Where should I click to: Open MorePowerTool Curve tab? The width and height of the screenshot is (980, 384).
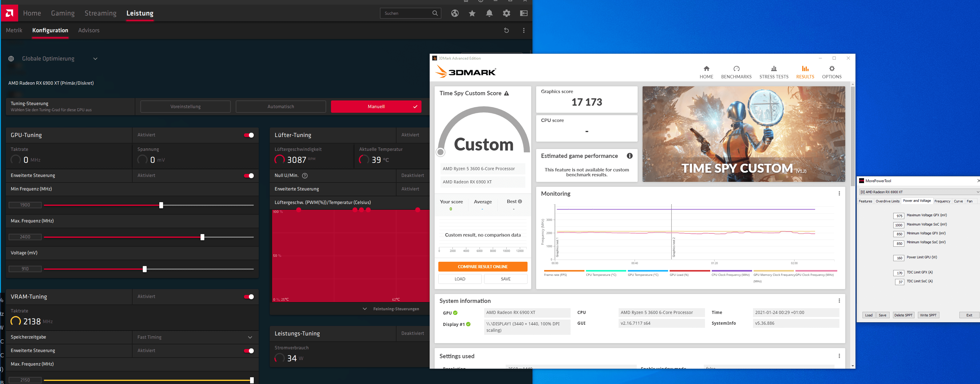958,201
